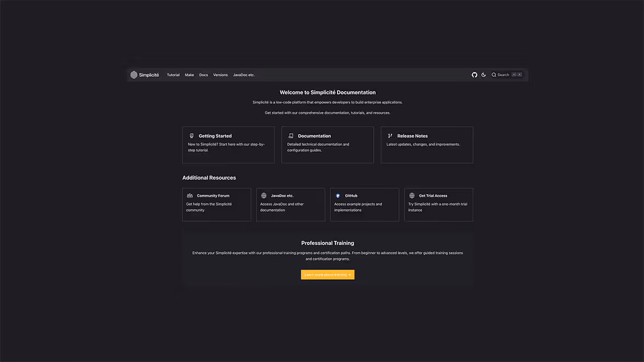Click the Get Trial Access icon

pyautogui.click(x=412, y=196)
